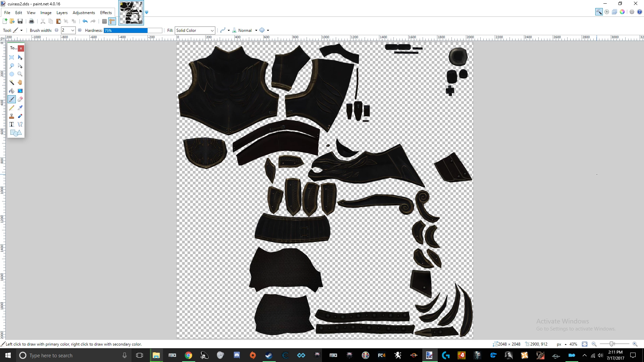This screenshot has height=362, width=644.
Task: Click the Deselect toolbar icon
Action: point(74,21)
